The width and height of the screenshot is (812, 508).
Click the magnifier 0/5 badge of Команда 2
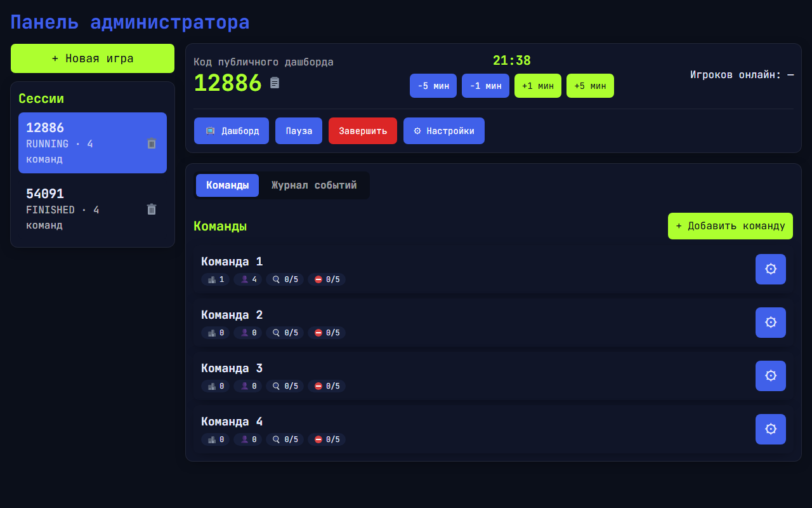pyautogui.click(x=285, y=333)
